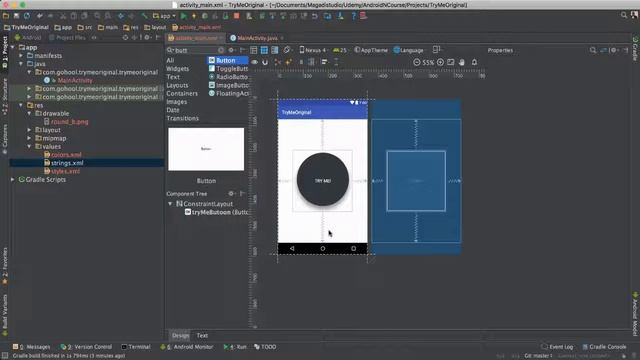Screen dimensions: 640x360
Task: Collapse ConstraintLayout in Component Tree
Action: pyautogui.click(x=170, y=204)
